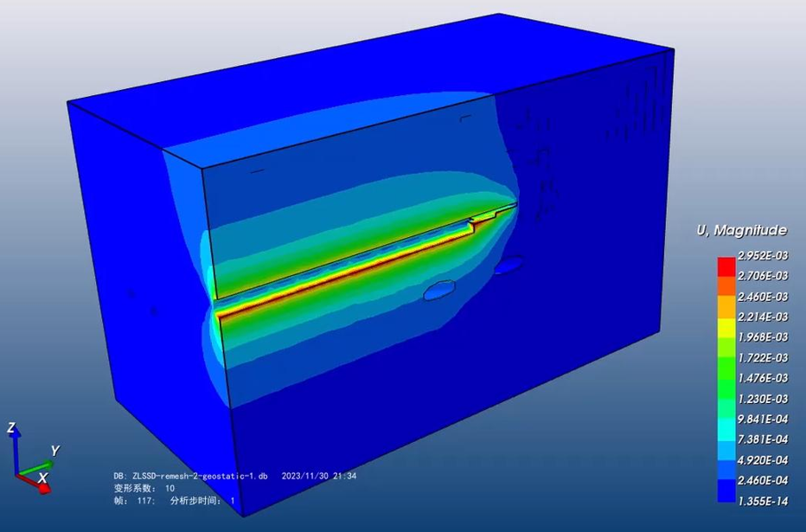
Task: Click the 2.952E-03 maximum legend value
Action: point(763,255)
